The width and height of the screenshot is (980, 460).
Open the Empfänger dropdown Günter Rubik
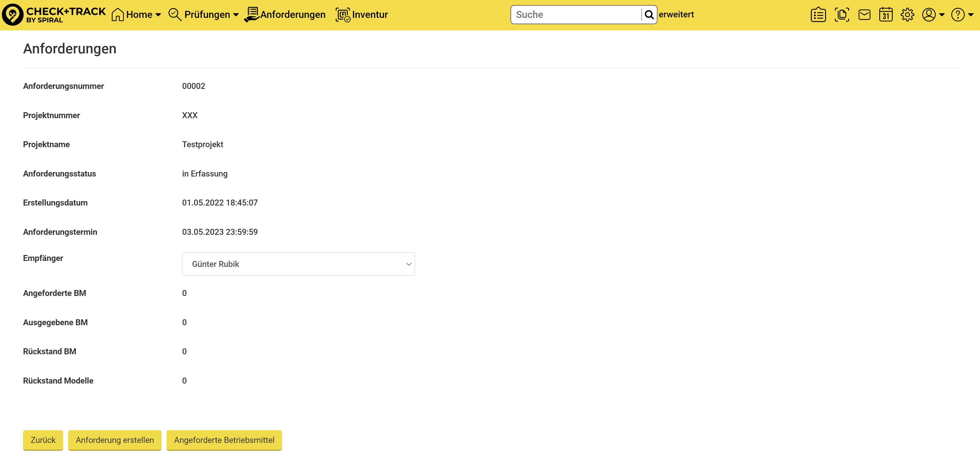click(x=298, y=264)
